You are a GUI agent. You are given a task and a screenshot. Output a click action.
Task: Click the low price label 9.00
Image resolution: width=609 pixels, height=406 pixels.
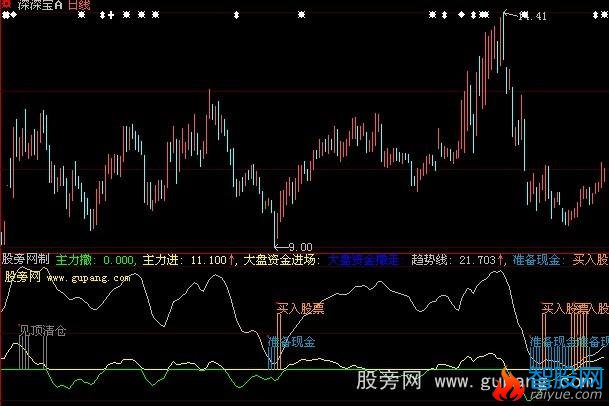(x=301, y=247)
